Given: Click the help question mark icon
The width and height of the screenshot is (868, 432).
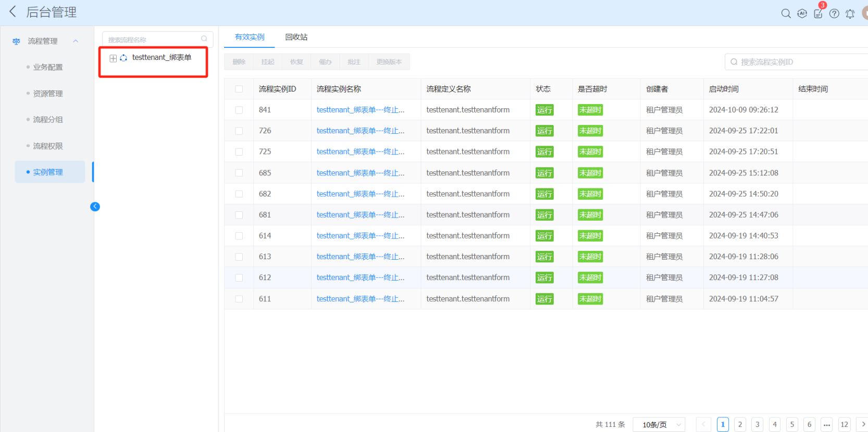Looking at the screenshot, I should pos(834,14).
